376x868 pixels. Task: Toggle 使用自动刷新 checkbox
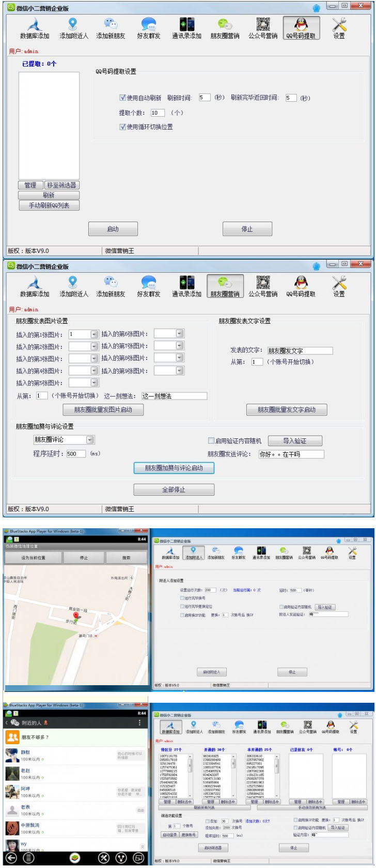123,97
